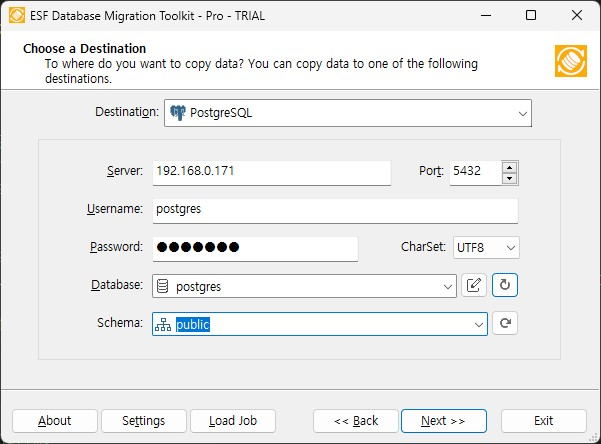Click the edit database pencil icon
Viewport: 601px width, 444px height.
(x=474, y=285)
